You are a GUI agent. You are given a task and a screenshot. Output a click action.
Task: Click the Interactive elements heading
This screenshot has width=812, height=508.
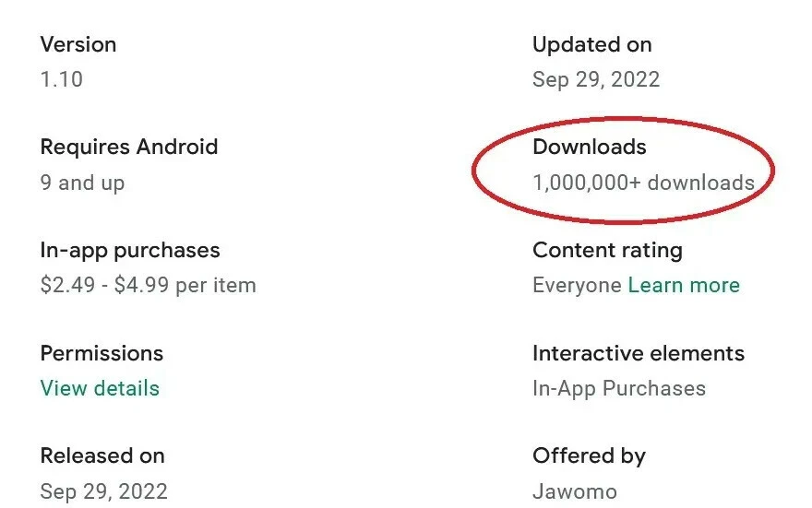coord(639,353)
